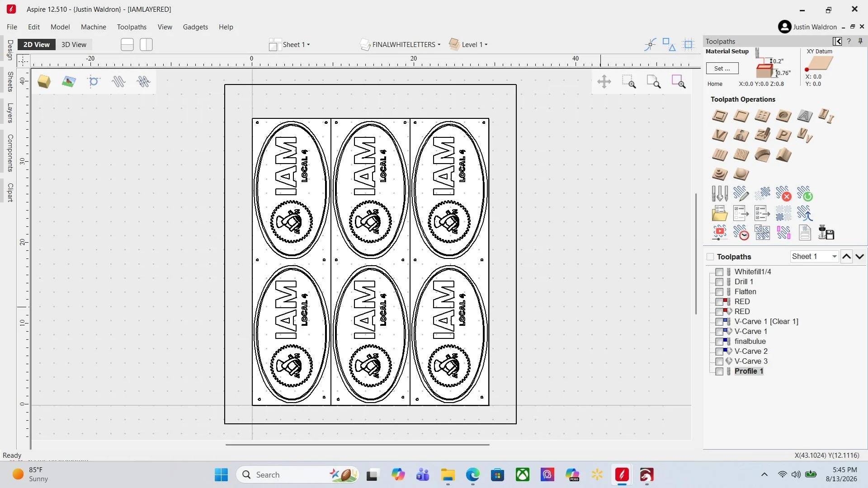
Task: Open the Sheet 1 combo box in the Toolpaths list
Action: click(814, 256)
